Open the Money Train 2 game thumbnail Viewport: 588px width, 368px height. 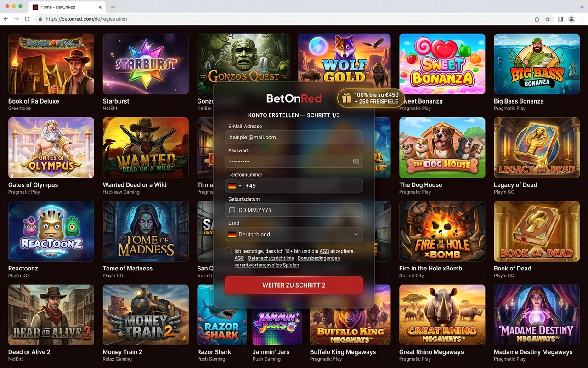(146, 315)
